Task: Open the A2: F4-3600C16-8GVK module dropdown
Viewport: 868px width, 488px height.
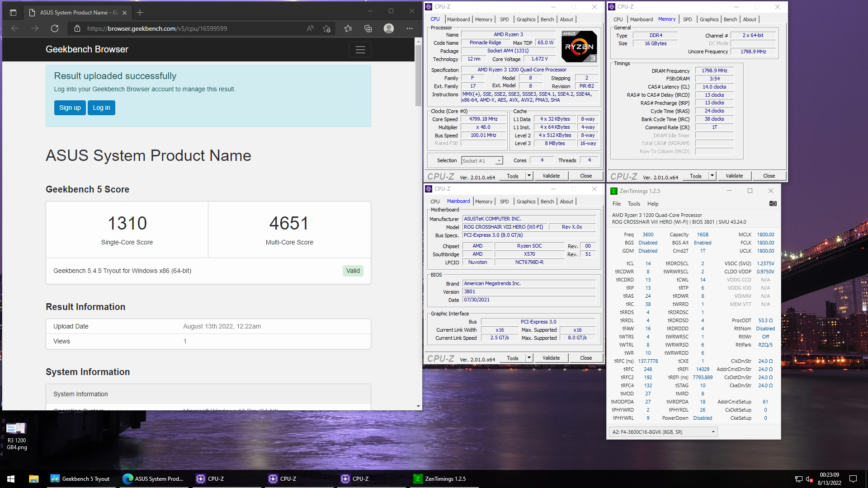Action: (663, 432)
